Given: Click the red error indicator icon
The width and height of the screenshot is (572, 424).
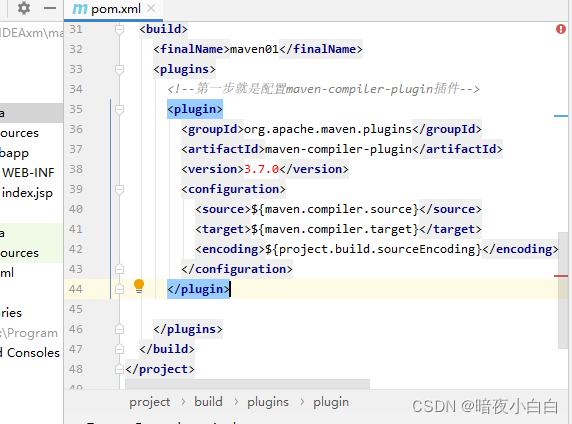Looking at the screenshot, I should (561, 29).
